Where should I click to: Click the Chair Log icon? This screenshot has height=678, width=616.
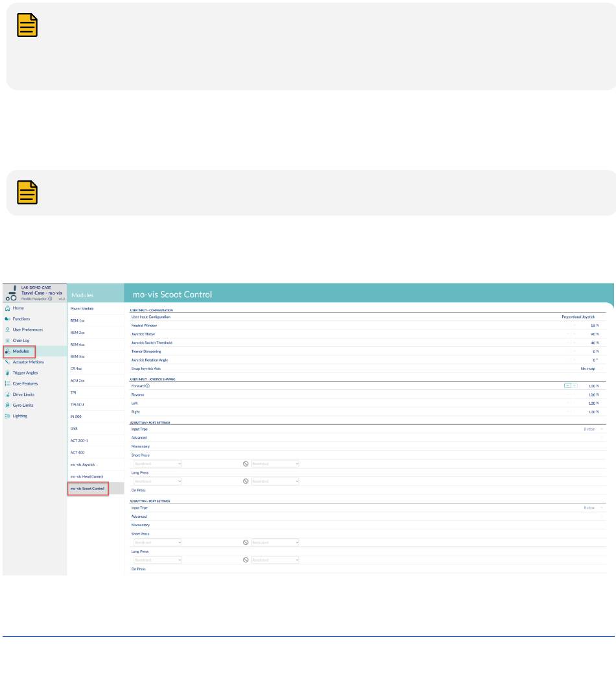(x=7, y=341)
